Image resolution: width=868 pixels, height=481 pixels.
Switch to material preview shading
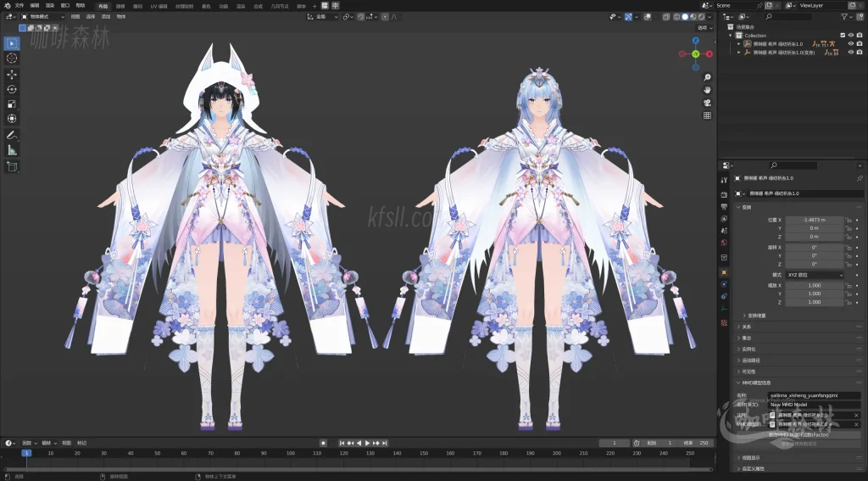[x=693, y=17]
